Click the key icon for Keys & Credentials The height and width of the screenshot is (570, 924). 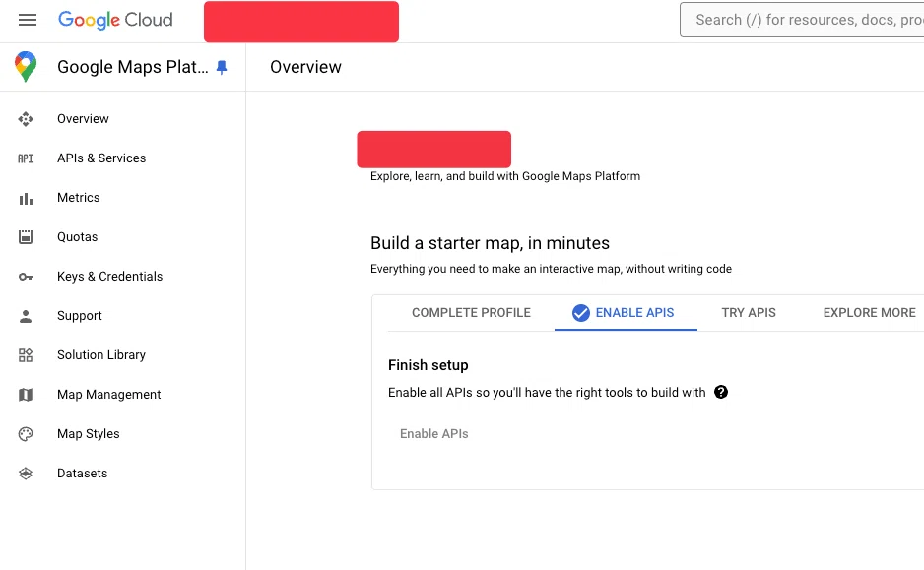[x=26, y=277]
